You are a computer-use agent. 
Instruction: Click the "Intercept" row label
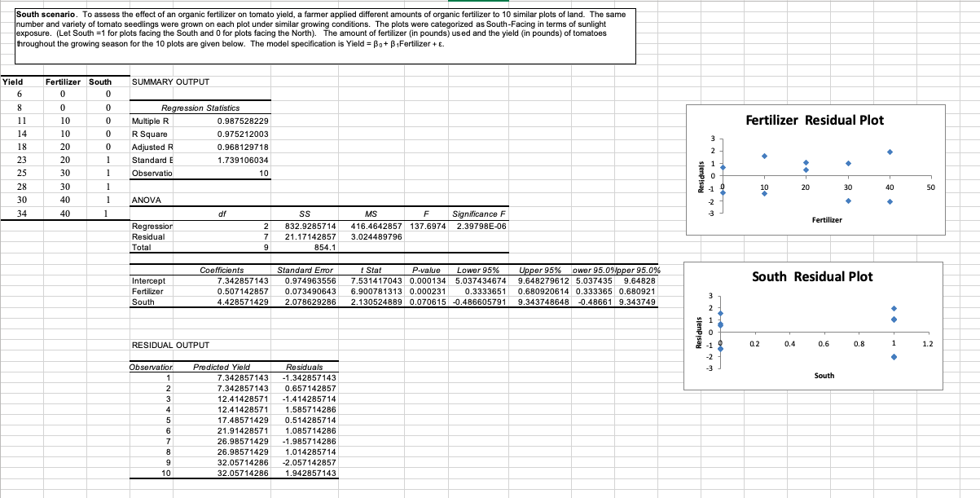point(150,281)
